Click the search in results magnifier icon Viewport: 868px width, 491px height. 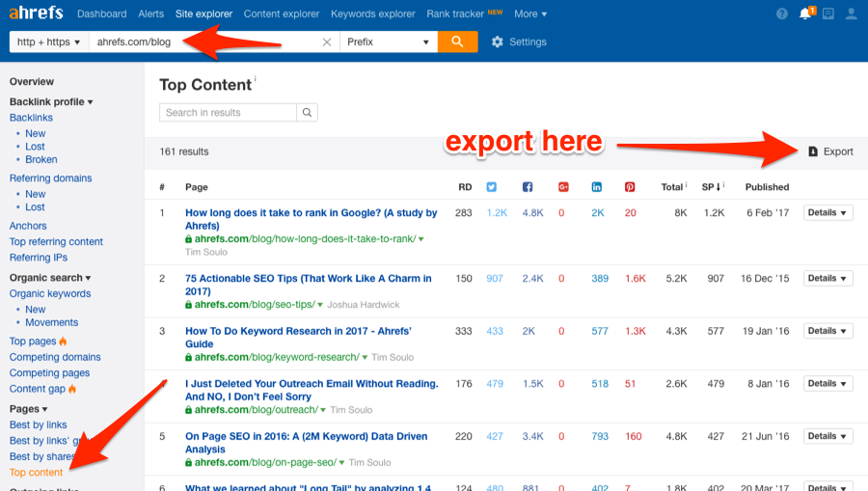307,112
